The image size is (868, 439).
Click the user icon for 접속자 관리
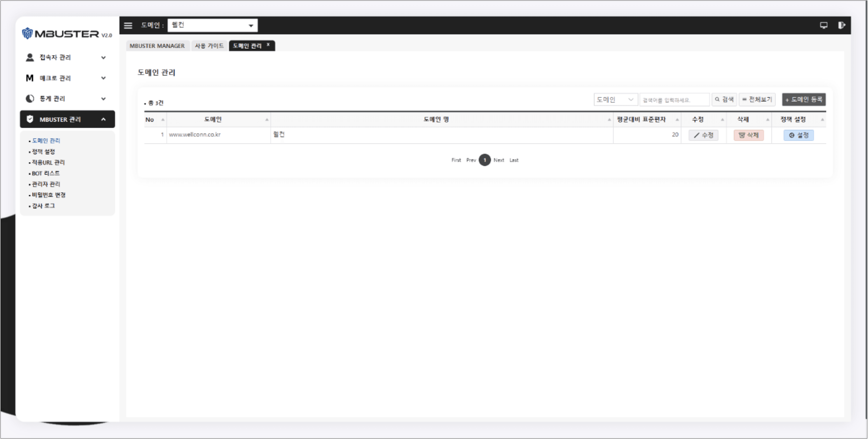coord(30,58)
